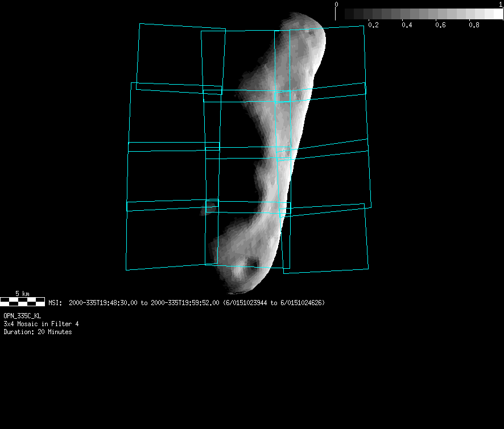Click the sequence name OPN_335C_KL

click(22, 315)
